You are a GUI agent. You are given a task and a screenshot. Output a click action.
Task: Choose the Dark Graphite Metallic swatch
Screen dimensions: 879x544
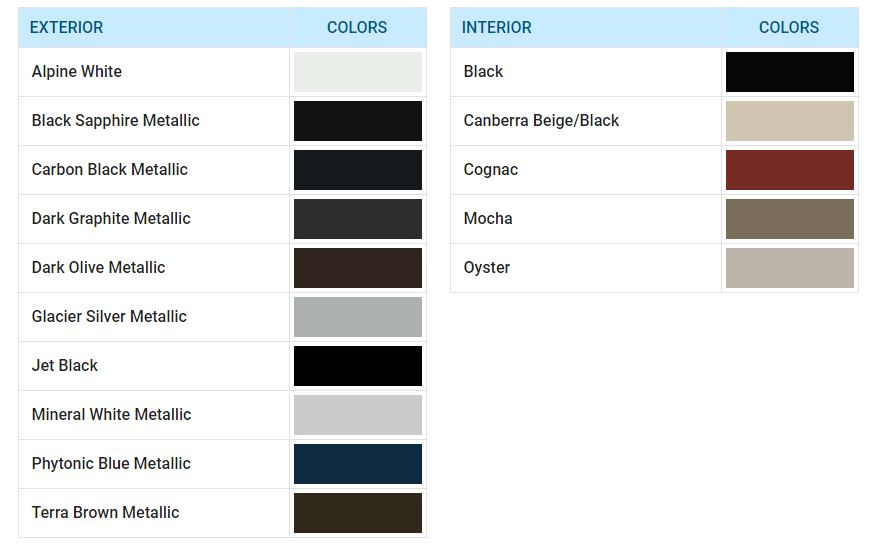point(357,219)
